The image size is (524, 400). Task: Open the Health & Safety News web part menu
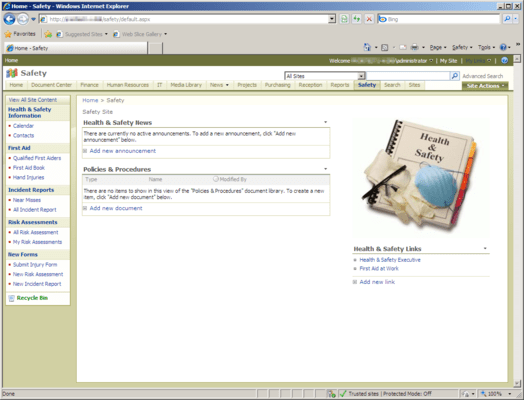[x=325, y=122]
